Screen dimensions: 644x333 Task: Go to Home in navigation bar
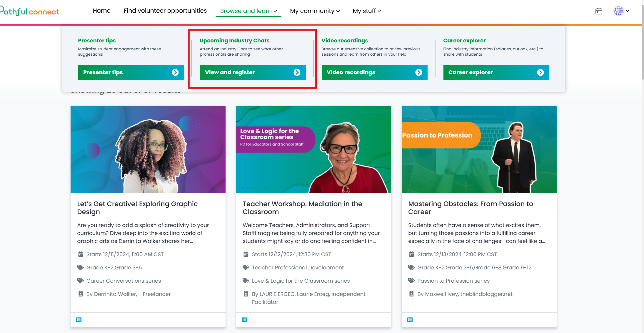(x=102, y=11)
